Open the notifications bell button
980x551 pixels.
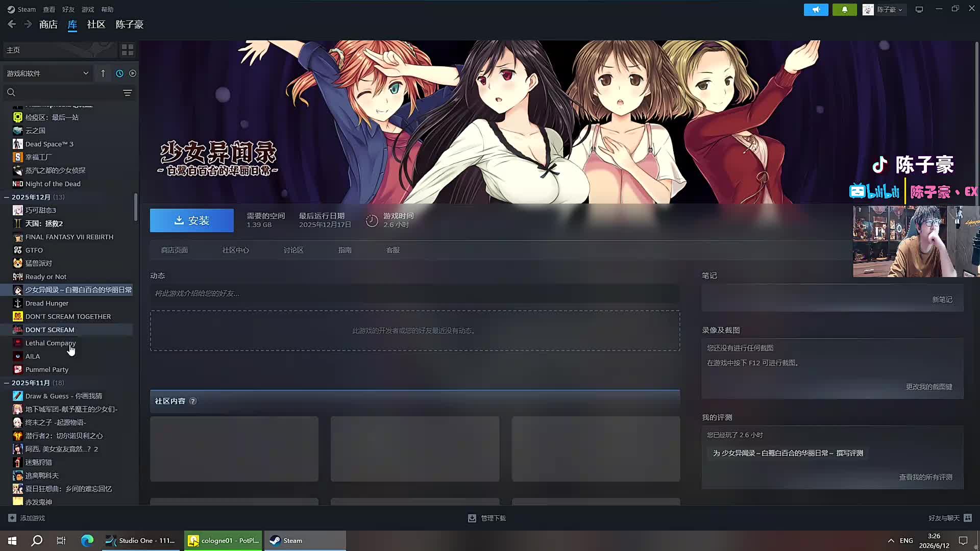845,10
